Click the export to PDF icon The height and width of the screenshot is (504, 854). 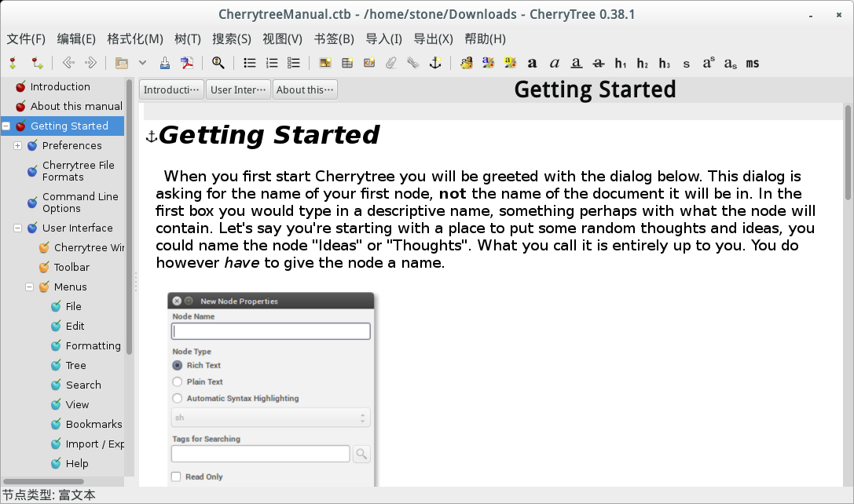click(187, 63)
